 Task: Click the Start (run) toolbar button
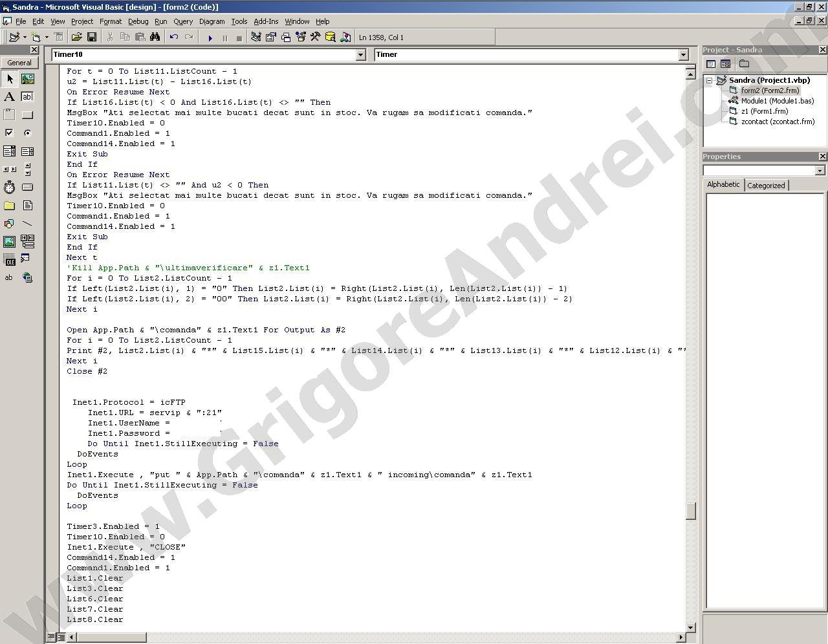coord(210,38)
